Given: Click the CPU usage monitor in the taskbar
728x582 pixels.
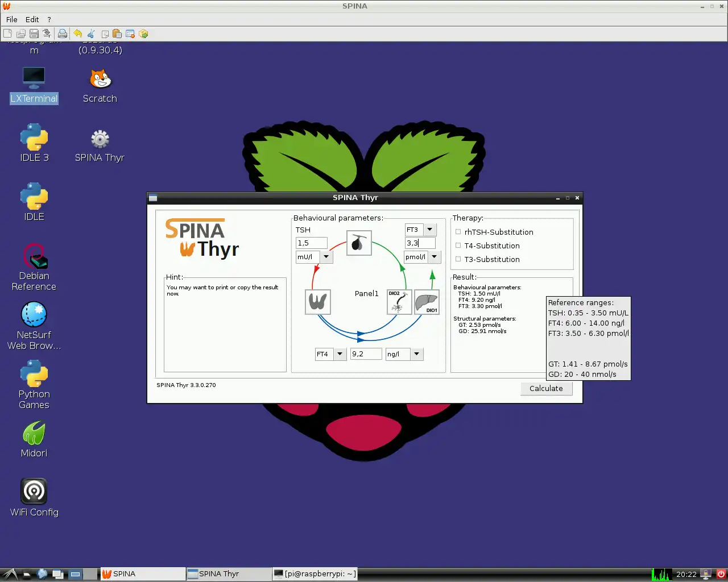Looking at the screenshot, I should click(x=661, y=574).
